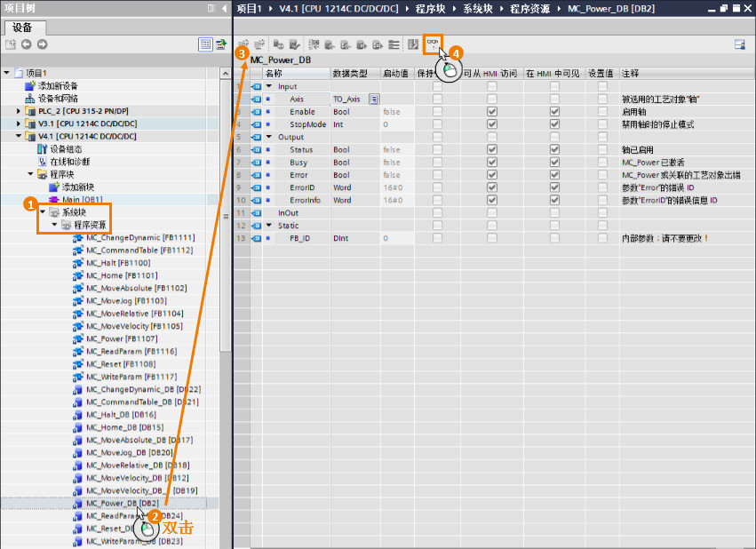This screenshot has width=756, height=549.
Task: Click the 数据类型 column header
Action: point(355,73)
